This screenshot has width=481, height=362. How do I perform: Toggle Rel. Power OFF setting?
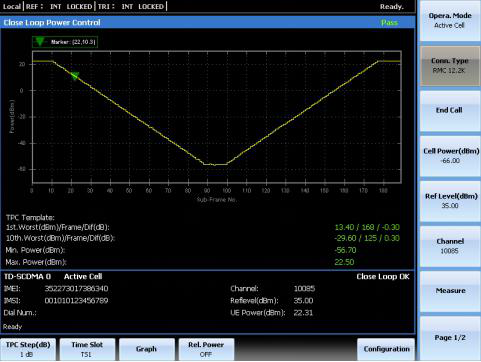tap(206, 349)
